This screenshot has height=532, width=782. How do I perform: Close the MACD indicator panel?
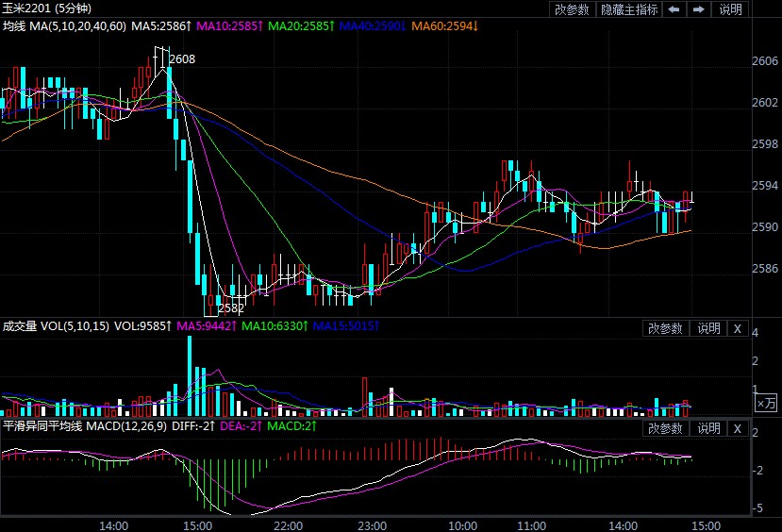pos(738,428)
